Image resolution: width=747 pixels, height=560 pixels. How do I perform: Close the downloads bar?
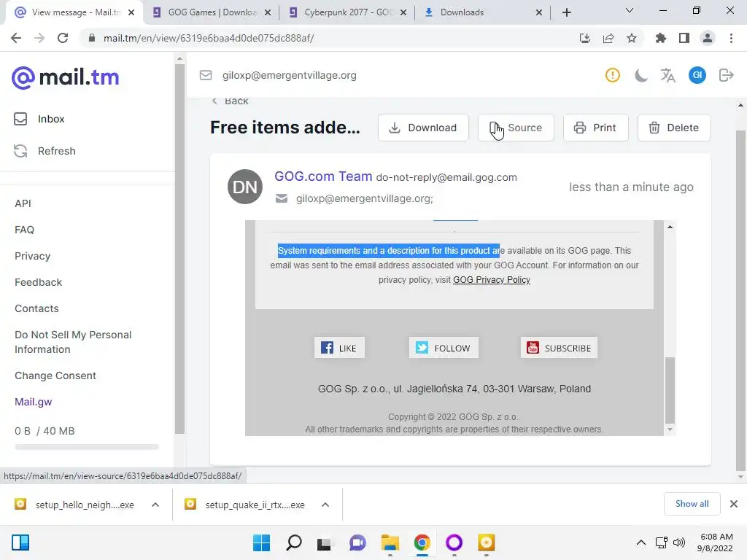[x=734, y=504]
